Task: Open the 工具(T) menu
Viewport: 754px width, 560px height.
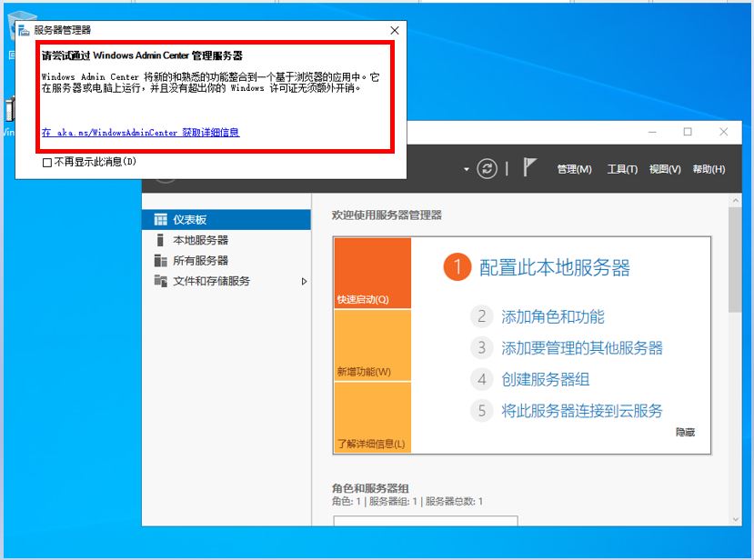Action: tap(621, 169)
